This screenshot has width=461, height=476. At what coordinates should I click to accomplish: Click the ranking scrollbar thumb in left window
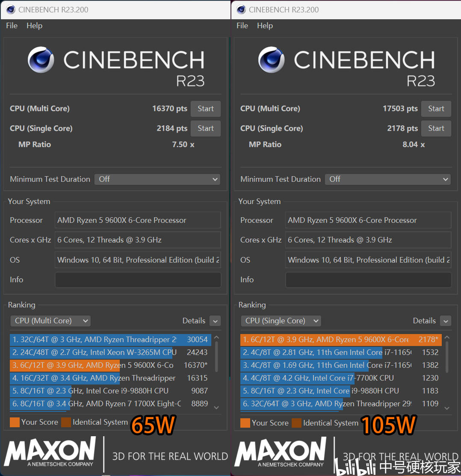click(216, 357)
